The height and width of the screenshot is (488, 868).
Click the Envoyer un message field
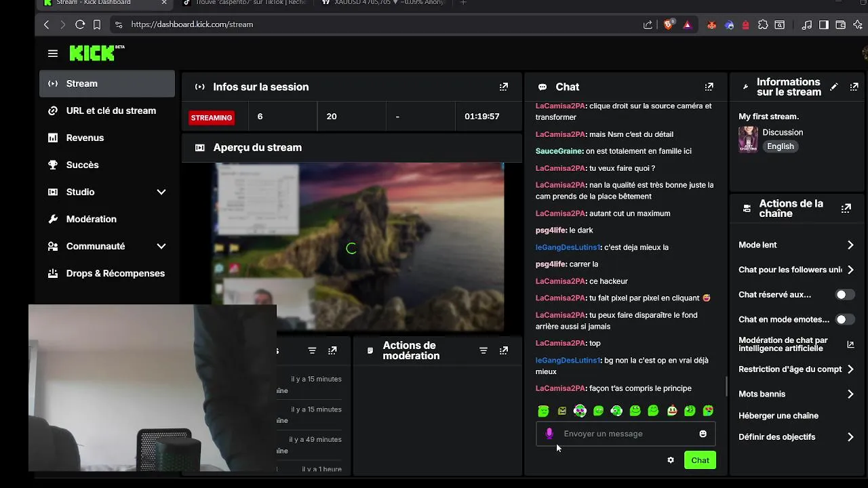click(625, 434)
